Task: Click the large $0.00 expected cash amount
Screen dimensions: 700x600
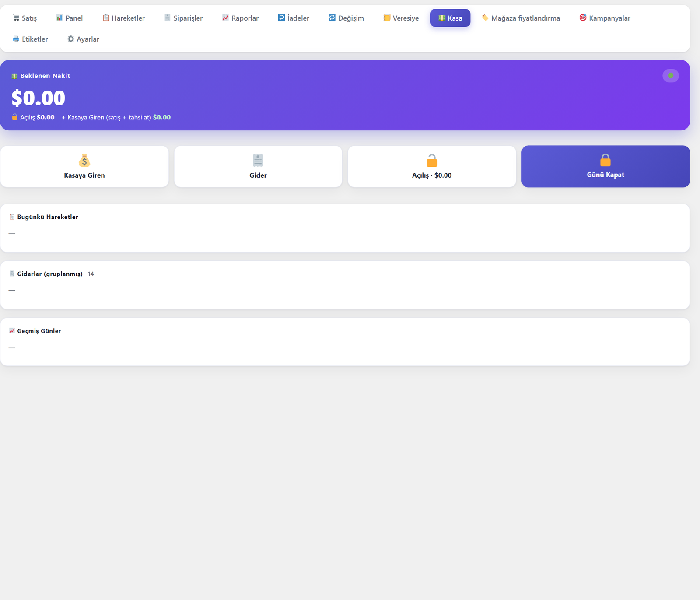Action: pyautogui.click(x=38, y=98)
